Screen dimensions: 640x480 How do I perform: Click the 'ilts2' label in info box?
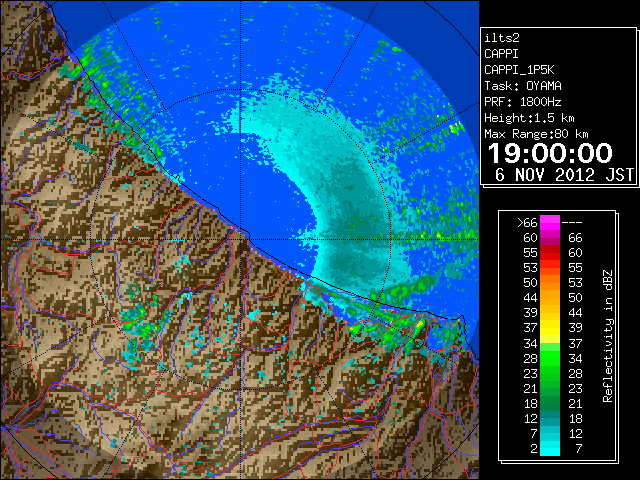point(502,38)
